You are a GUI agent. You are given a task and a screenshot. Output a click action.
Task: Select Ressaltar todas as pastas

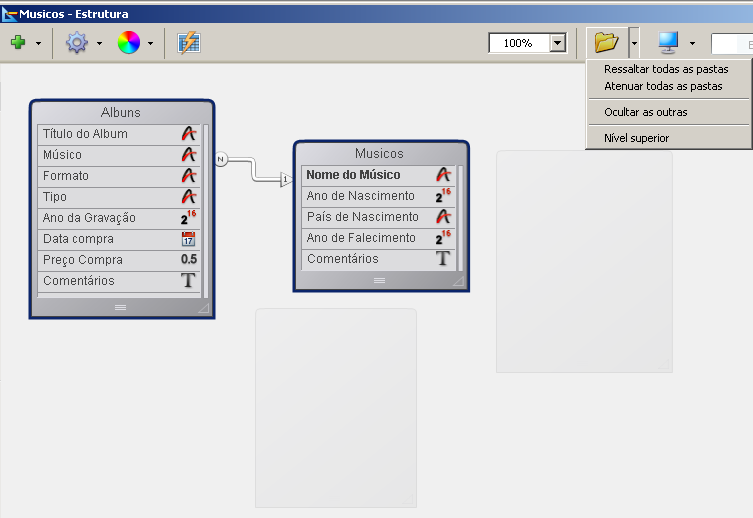666,69
